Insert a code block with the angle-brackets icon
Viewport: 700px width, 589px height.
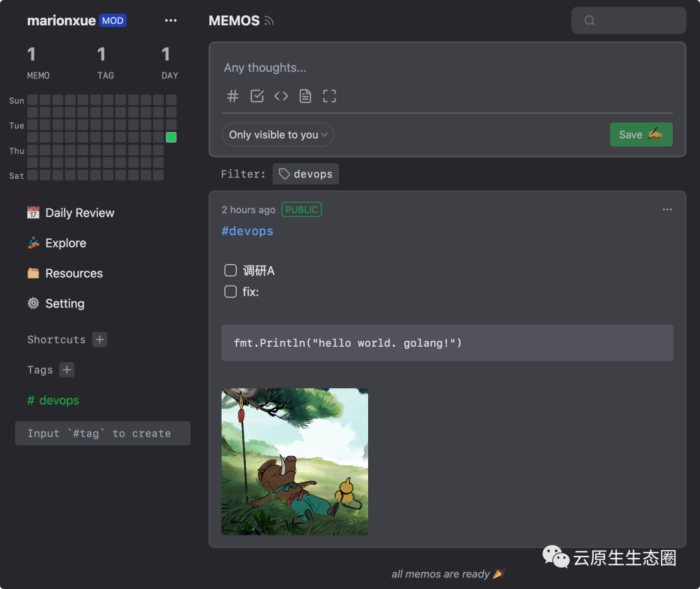(281, 96)
